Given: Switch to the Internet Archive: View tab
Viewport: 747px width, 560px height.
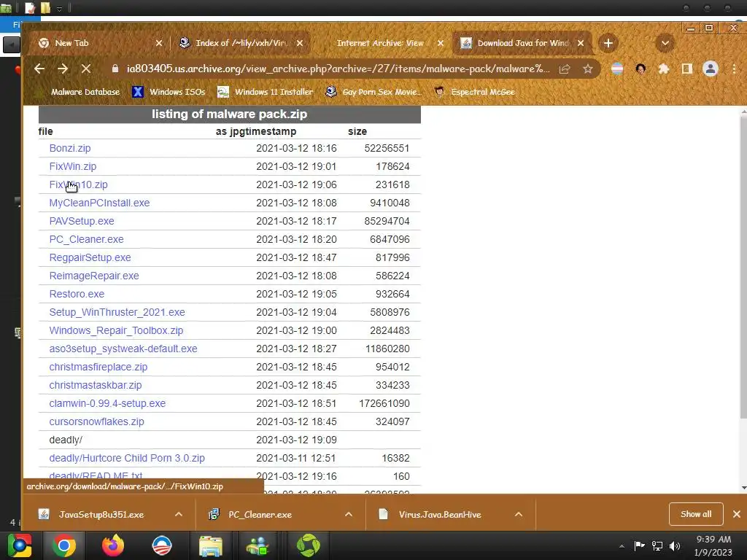Looking at the screenshot, I should [380, 43].
